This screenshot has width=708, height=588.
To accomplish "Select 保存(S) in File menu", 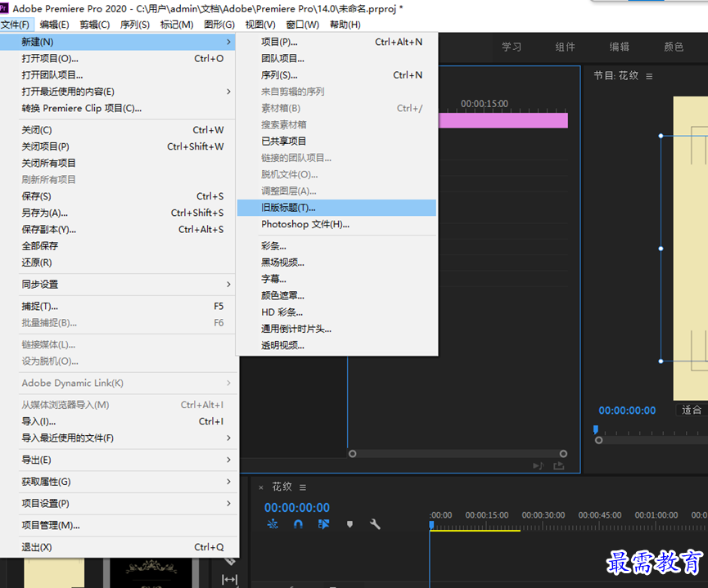I will click(x=118, y=196).
